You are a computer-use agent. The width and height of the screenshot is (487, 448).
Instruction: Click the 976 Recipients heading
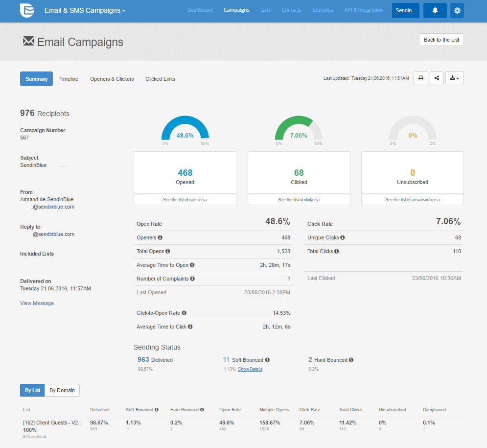45,113
